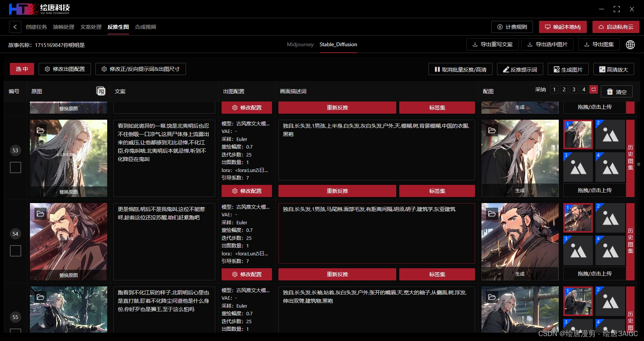The height and width of the screenshot is (341, 644).
Task: Click the vertical scrollbar handle
Action: (639, 164)
